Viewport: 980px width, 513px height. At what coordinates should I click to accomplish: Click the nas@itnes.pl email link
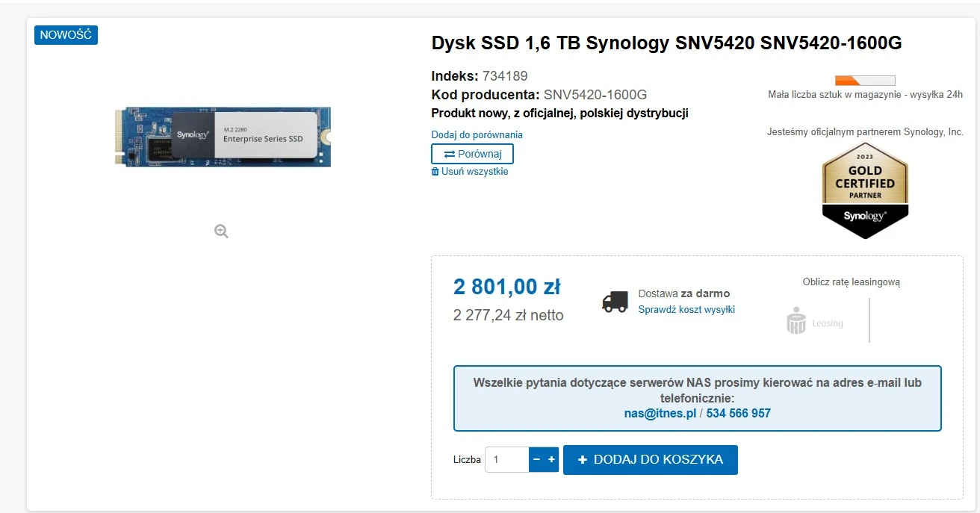point(660,413)
